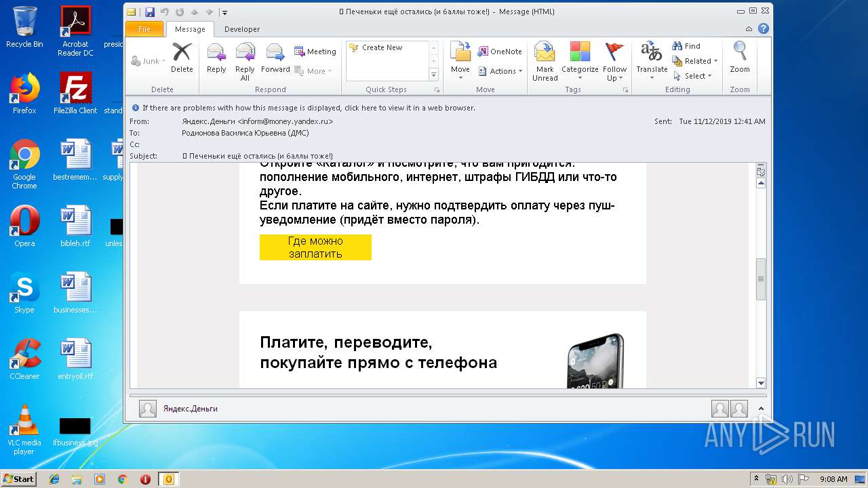Viewport: 868px width, 488px height.
Task: Open the ifbusiness.jpg desktop file
Action: point(75,432)
